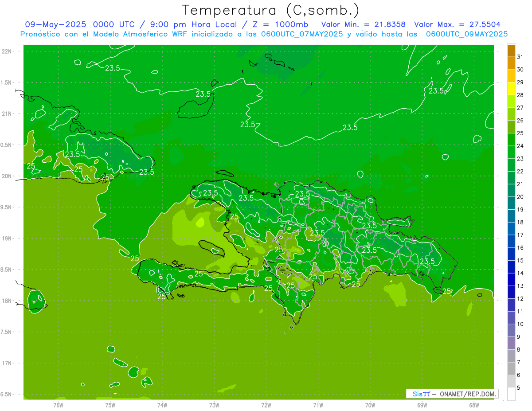Screen dimensions: 532x411
Task: Select the '09-May-2025' date text
Action: coord(55,24)
